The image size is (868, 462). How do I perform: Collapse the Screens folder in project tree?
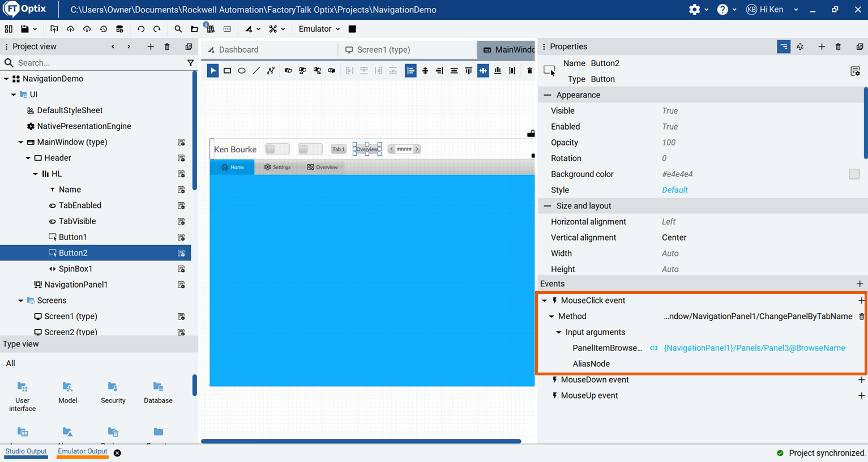(x=21, y=301)
